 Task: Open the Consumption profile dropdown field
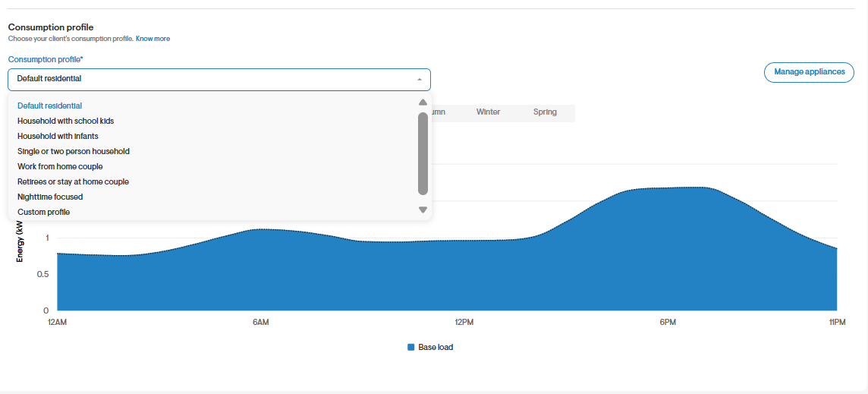click(219, 79)
